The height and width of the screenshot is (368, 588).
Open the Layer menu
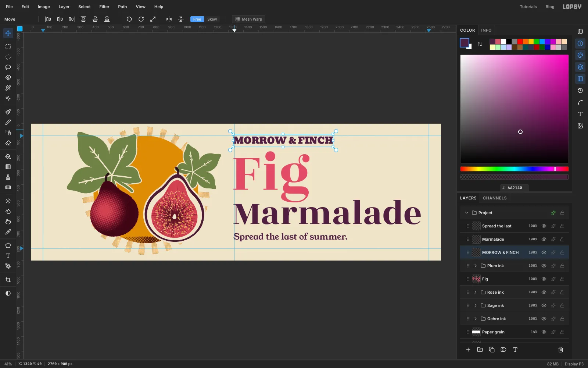tap(64, 7)
